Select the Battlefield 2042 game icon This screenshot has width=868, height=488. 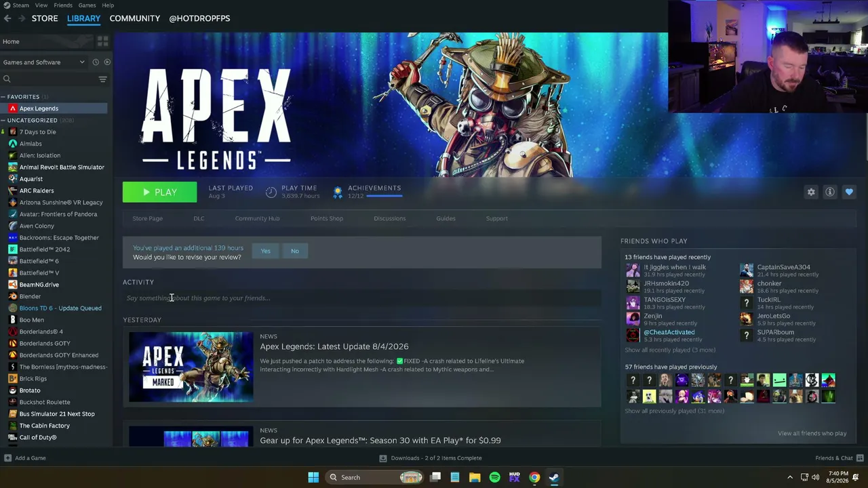(13, 249)
